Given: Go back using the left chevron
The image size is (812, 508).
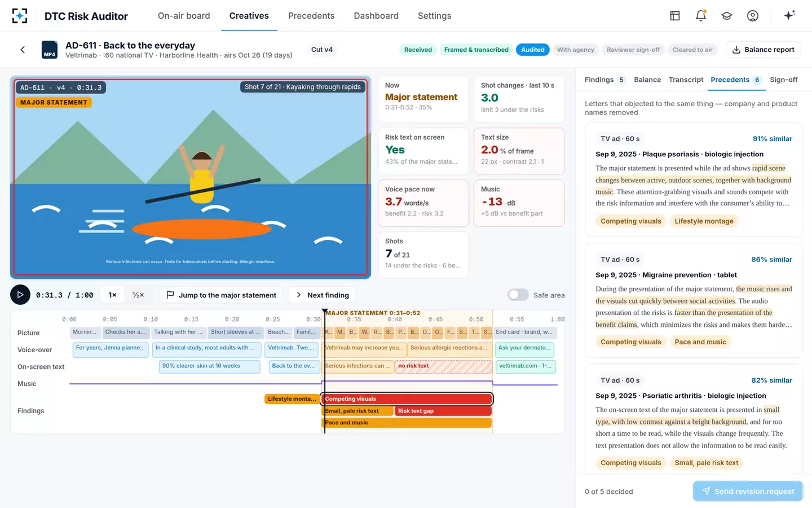Looking at the screenshot, I should coord(23,50).
